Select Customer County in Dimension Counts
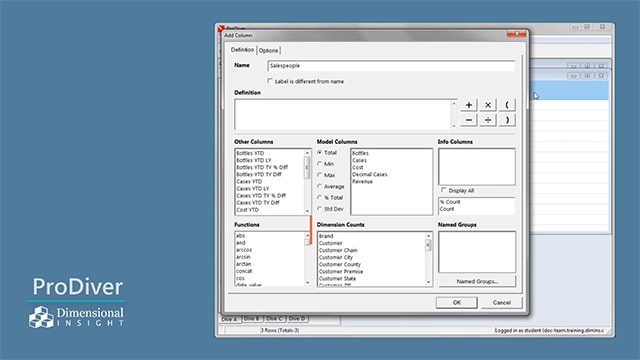Screen dimensions: 640x360 click(340, 264)
